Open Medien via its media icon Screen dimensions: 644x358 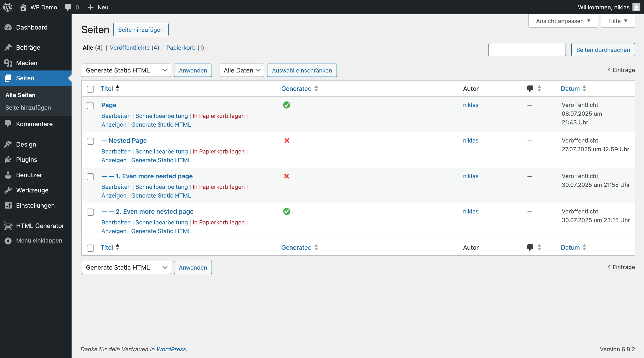tap(8, 63)
